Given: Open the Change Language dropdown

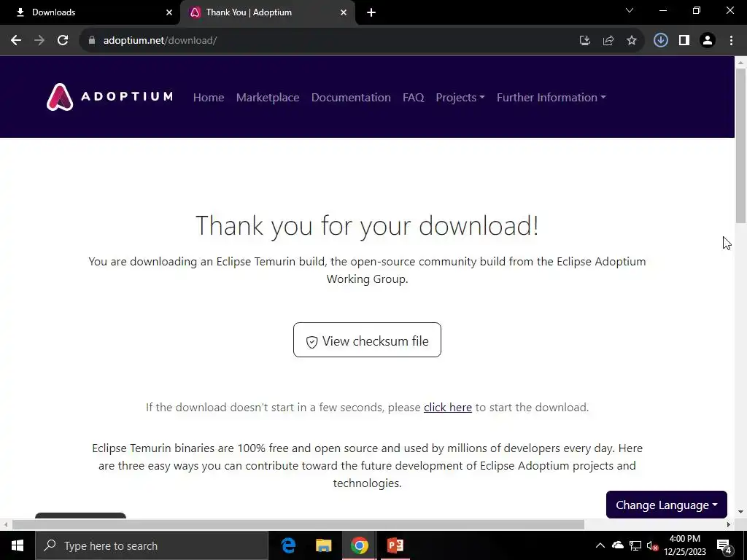Looking at the screenshot, I should 667,505.
